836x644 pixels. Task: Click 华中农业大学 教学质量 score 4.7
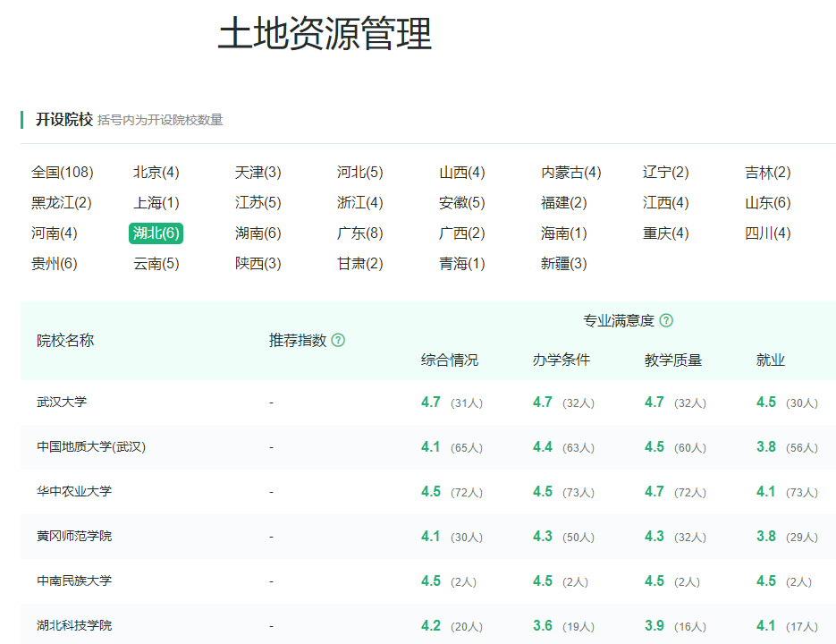point(654,491)
